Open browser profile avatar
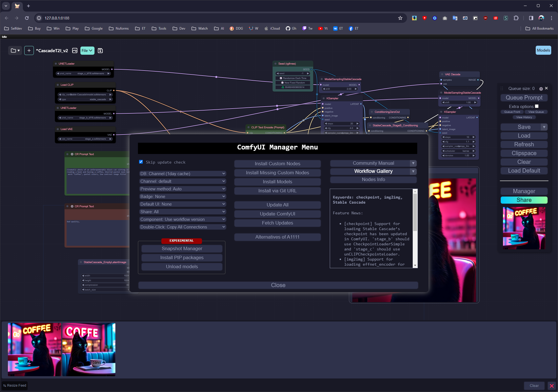558x392 pixels. tap(541, 18)
